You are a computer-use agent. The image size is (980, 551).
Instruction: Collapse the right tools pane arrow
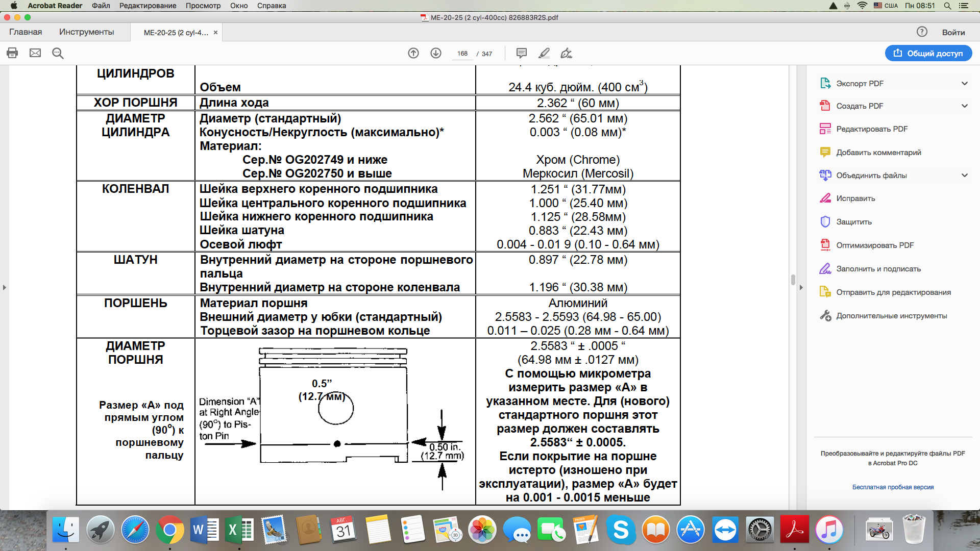(x=801, y=288)
